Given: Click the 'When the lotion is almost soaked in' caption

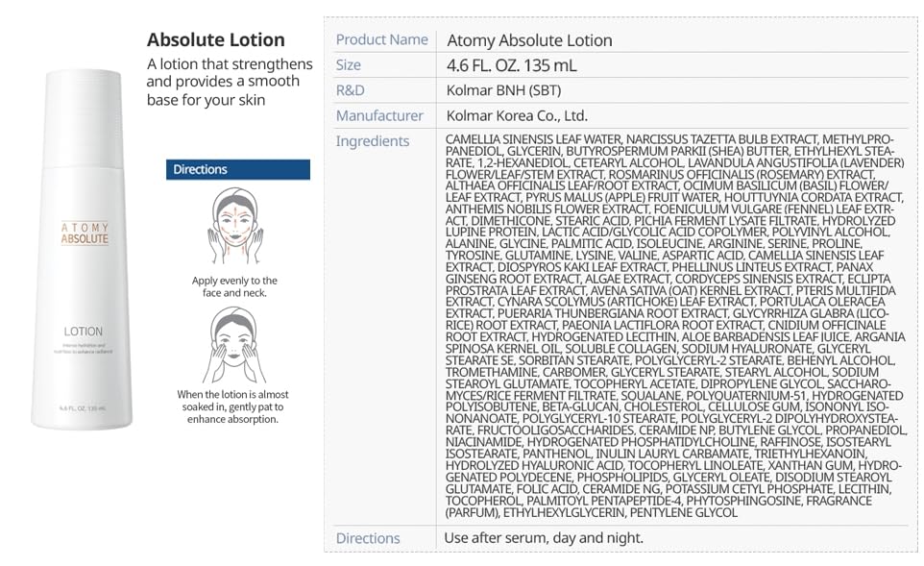Looking at the screenshot, I should coord(232,406).
